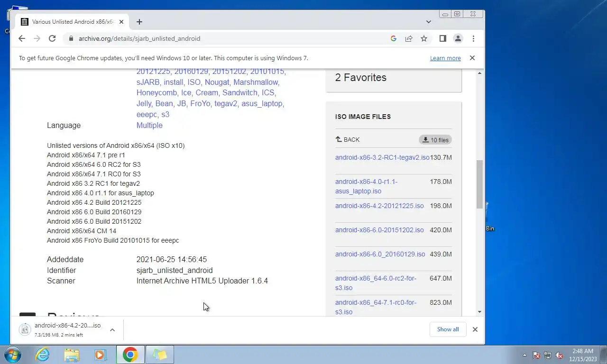View site information lock icon
This screenshot has height=364, width=607.
[x=71, y=38]
